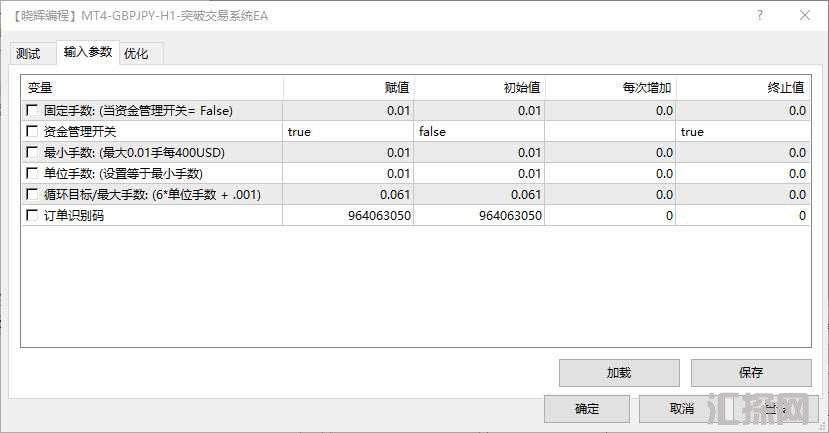The image size is (829, 433).
Task: Click the help question mark icon
Action: point(760,15)
